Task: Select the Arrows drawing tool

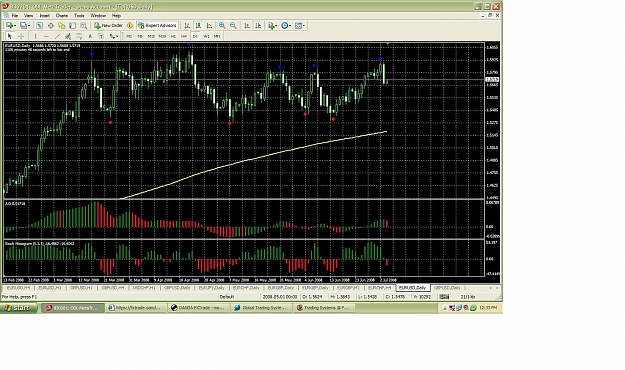Action: pos(112,36)
